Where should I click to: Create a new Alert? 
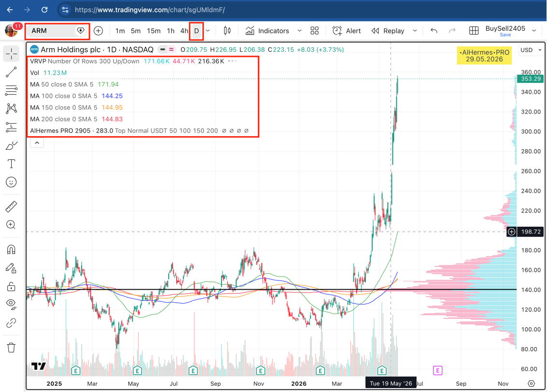click(347, 31)
